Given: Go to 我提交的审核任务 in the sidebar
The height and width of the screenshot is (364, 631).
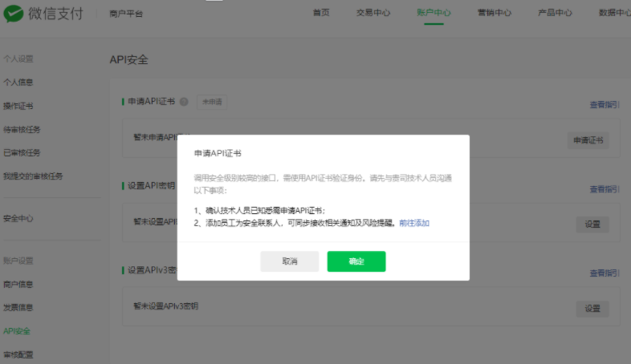Looking at the screenshot, I should (32, 176).
